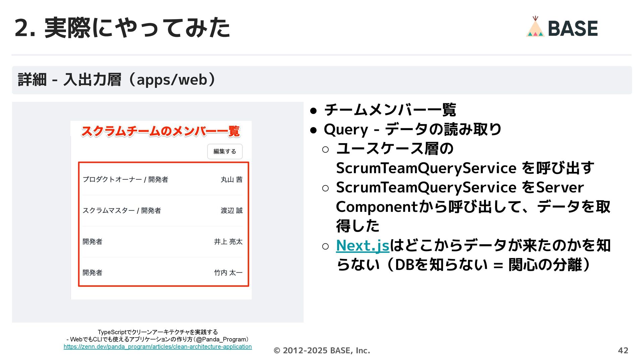This screenshot has height=362, width=644.
Task: Click the red スクラムチームのメンバー一覧 heading
Action: (x=160, y=131)
